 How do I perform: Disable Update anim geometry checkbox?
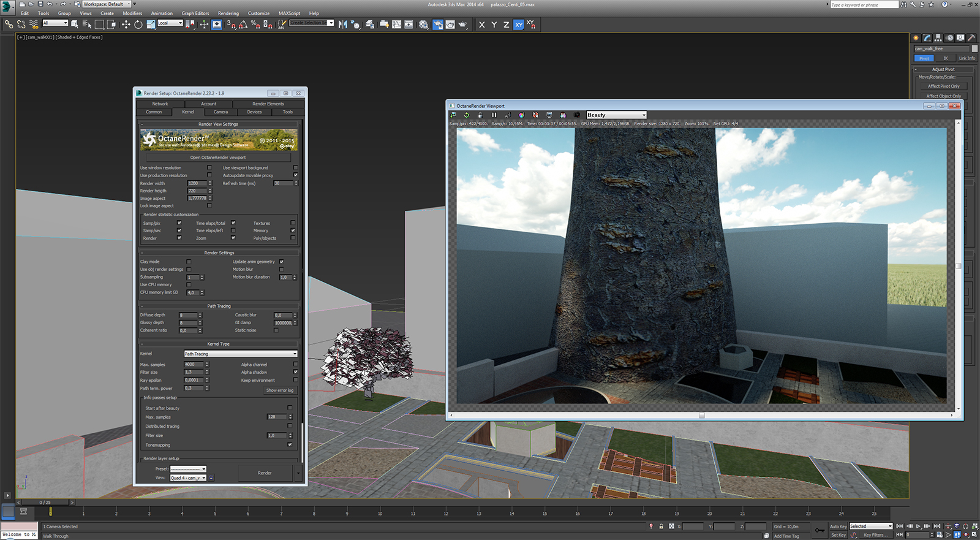coord(282,262)
